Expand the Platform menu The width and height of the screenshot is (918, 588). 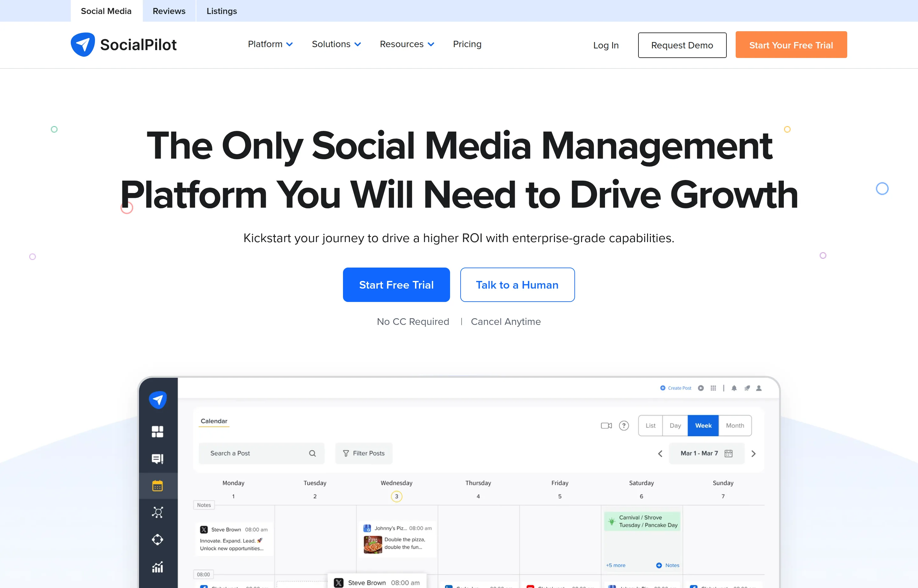[270, 44]
